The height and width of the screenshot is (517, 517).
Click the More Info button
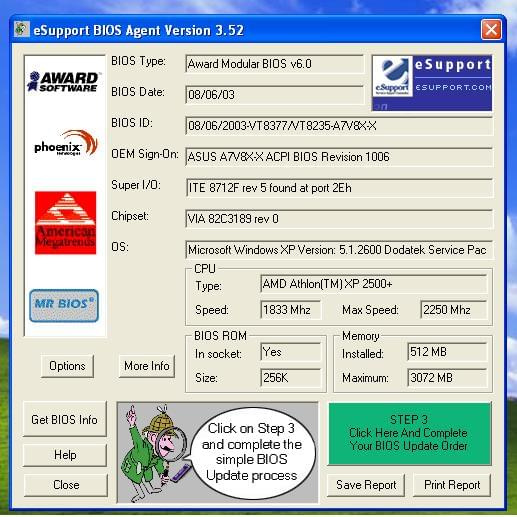tap(147, 366)
